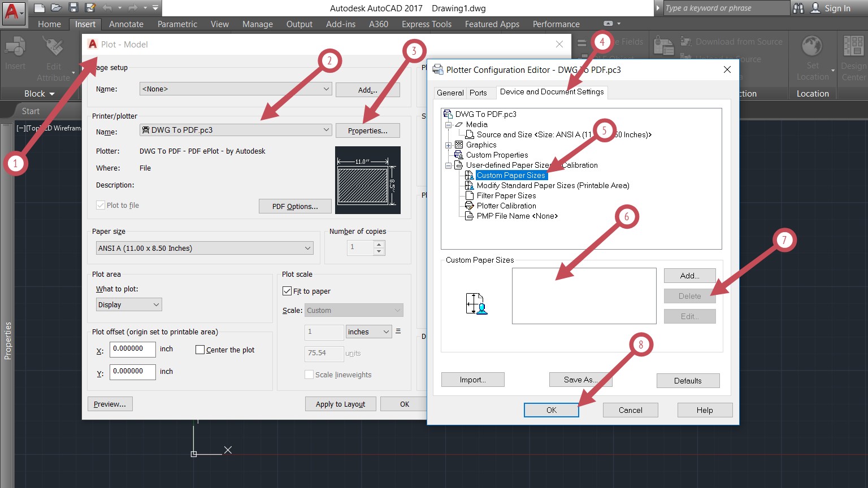Click the Save As button in Plotter Editor
This screenshot has width=868, height=488.
[x=580, y=380]
